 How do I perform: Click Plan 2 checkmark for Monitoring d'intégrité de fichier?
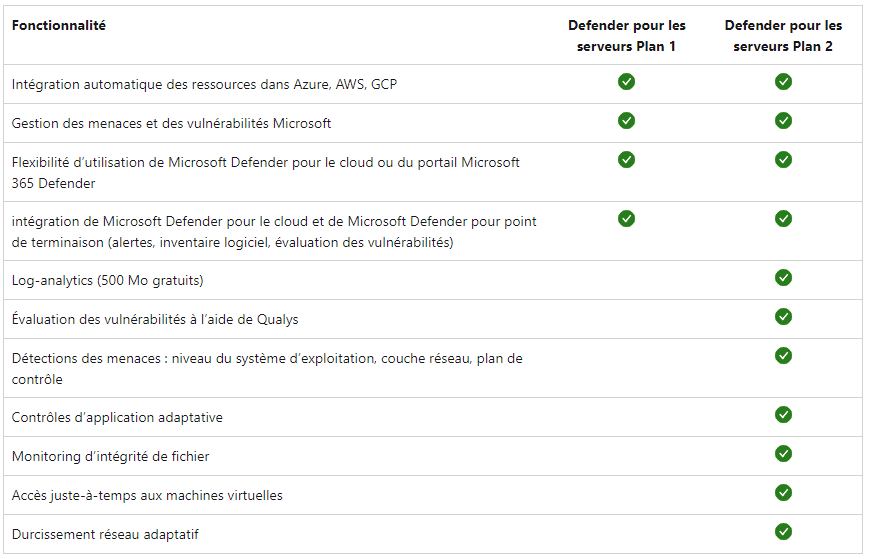click(x=783, y=454)
